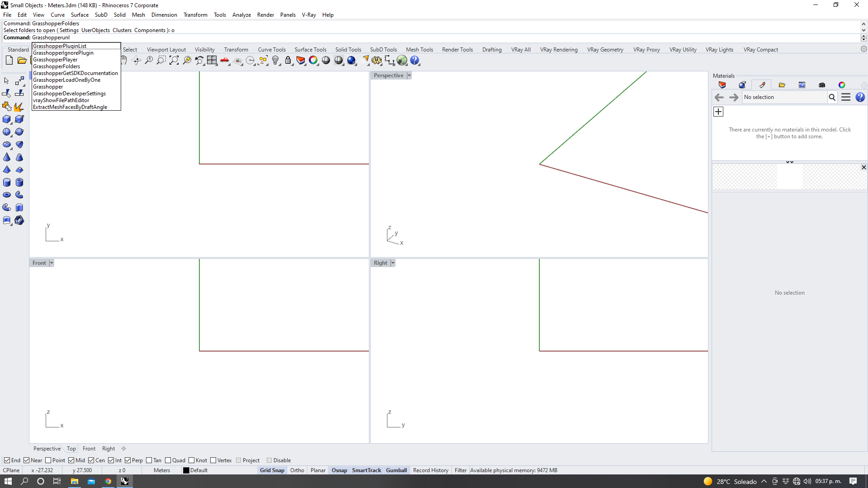Switch to the Mesh Tools toolbar tab
Viewport: 868px width, 488px height.
coord(419,50)
